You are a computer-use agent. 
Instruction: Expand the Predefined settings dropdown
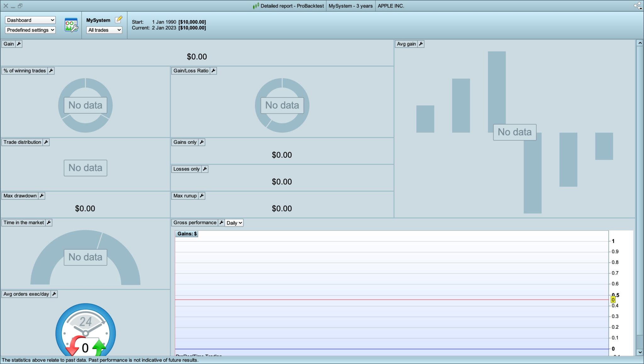30,30
